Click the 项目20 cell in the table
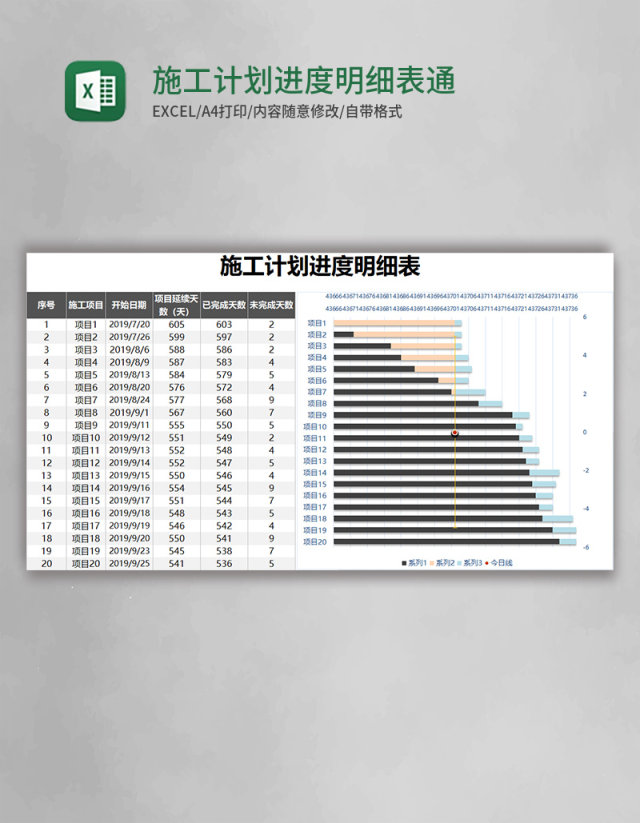The width and height of the screenshot is (640, 823). coord(86,564)
